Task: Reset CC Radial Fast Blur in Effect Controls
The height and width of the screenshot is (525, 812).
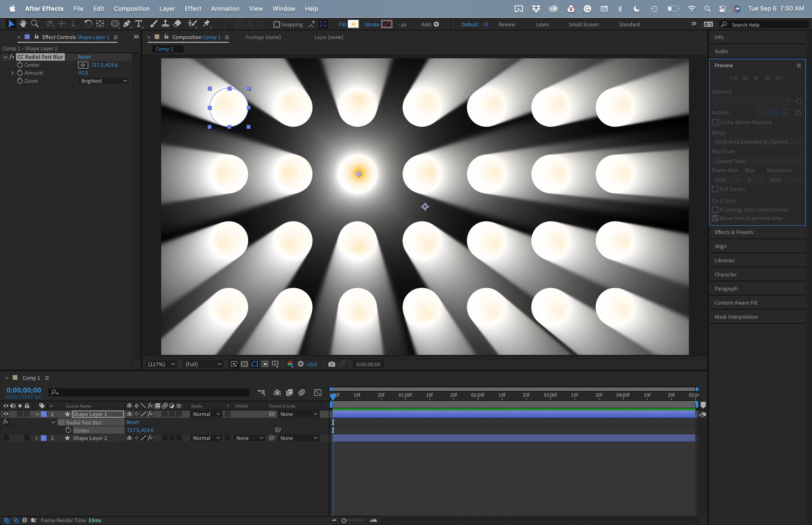Action: pyautogui.click(x=84, y=57)
